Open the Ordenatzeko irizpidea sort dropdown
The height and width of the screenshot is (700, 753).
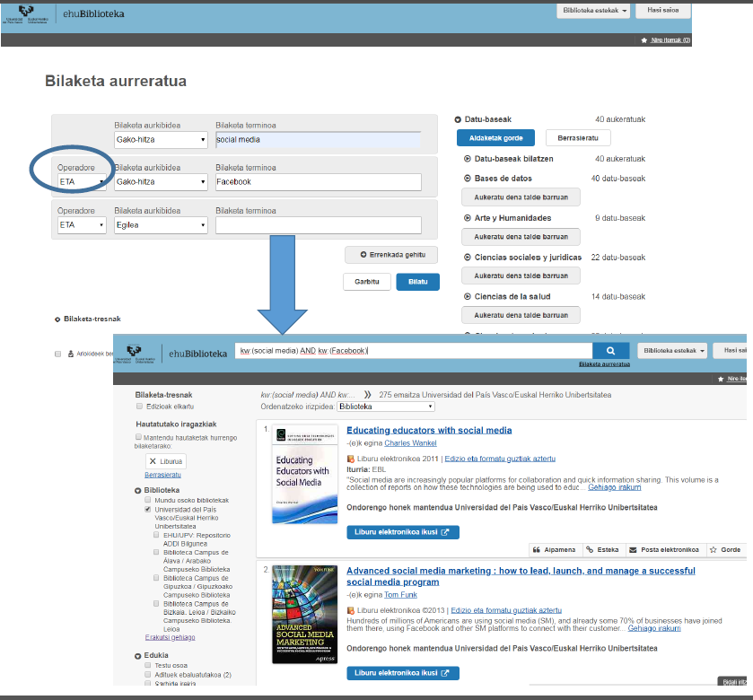pyautogui.click(x=385, y=407)
